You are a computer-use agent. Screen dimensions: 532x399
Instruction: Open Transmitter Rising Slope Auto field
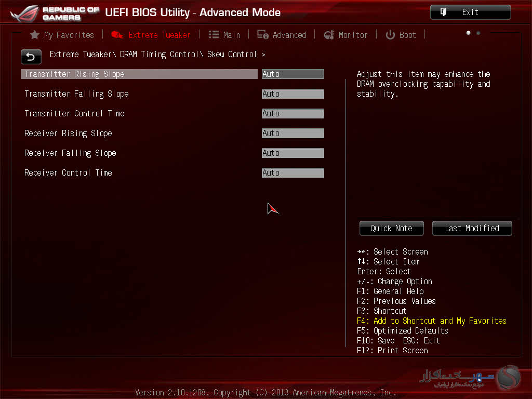[292, 74]
